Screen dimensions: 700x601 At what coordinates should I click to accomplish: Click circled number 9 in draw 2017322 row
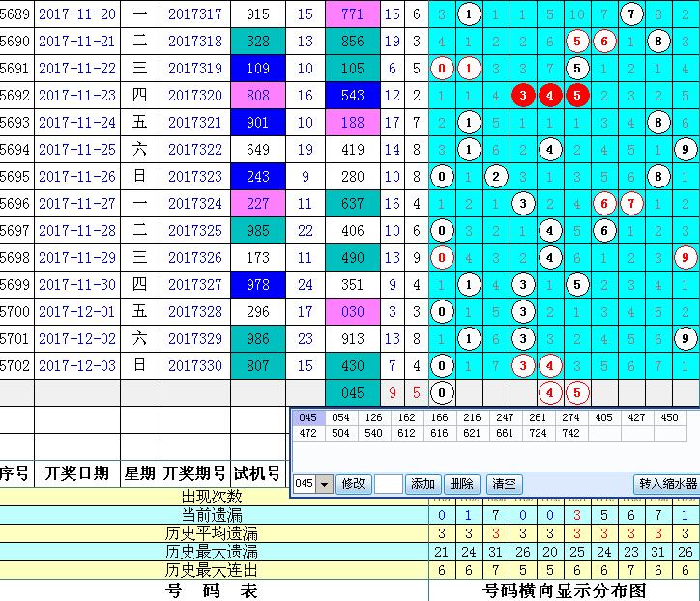tap(685, 150)
